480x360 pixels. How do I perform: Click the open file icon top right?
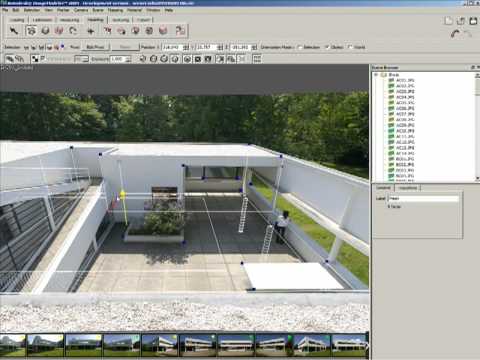tap(461, 21)
